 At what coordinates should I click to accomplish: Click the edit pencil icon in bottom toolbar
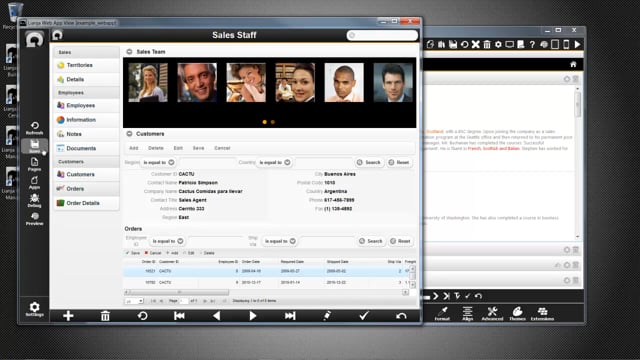327,316
